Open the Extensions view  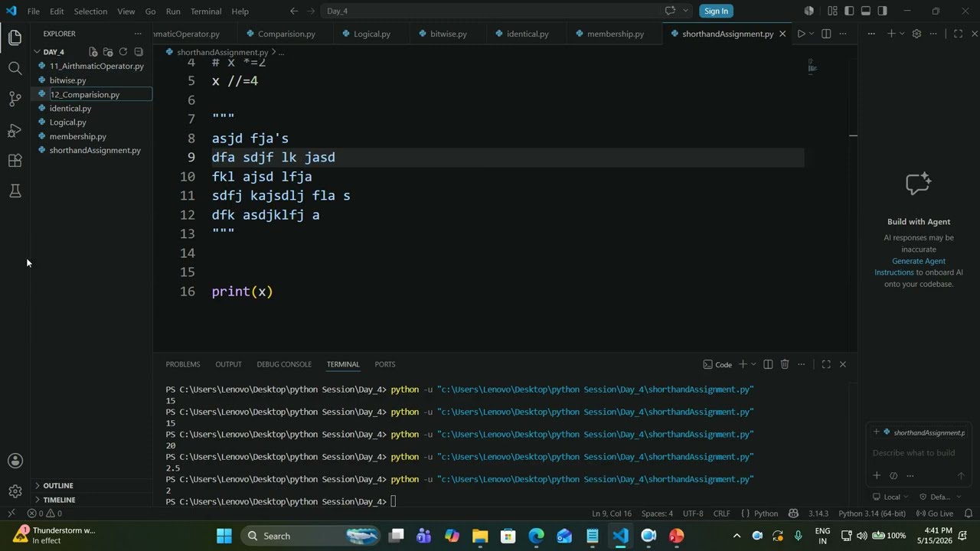(15, 161)
